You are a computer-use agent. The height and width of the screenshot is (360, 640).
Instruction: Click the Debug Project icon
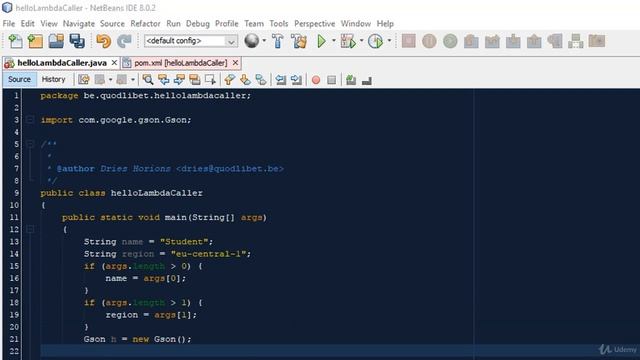click(x=348, y=41)
